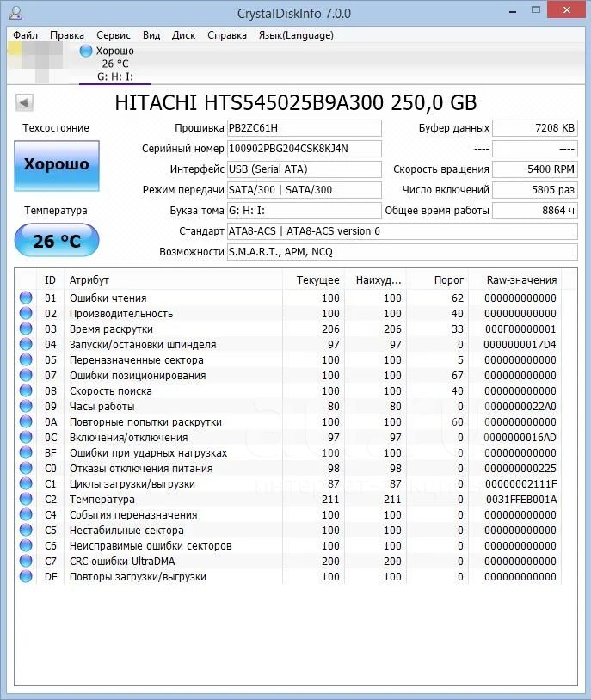Click status orb for Циклы загрузки/выгрузки row
The height and width of the screenshot is (700, 591).
(26, 483)
